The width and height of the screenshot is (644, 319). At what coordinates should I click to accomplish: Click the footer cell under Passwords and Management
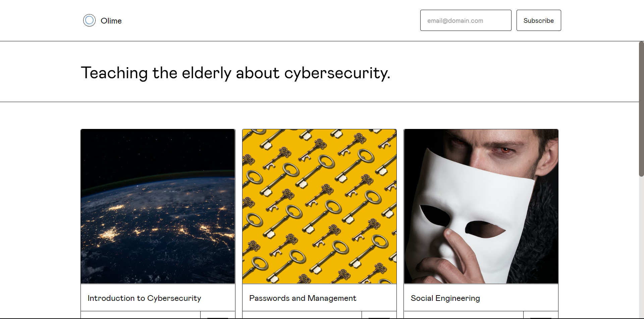[302, 315]
